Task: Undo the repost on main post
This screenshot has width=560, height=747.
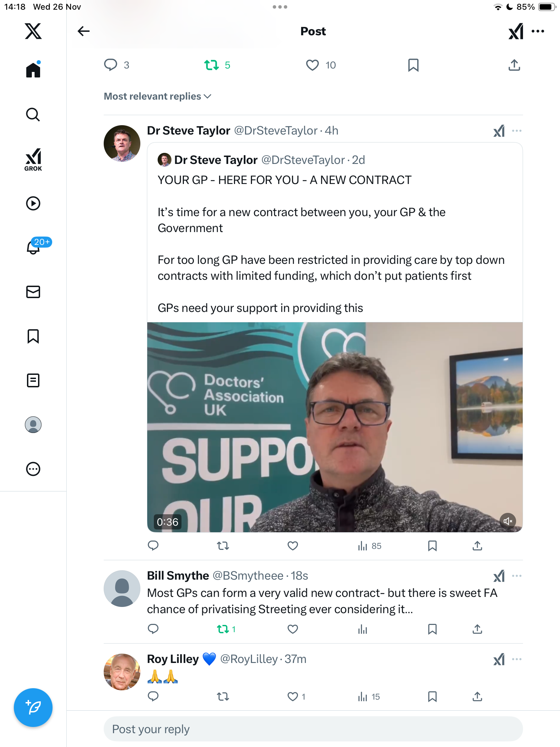Action: 212,65
